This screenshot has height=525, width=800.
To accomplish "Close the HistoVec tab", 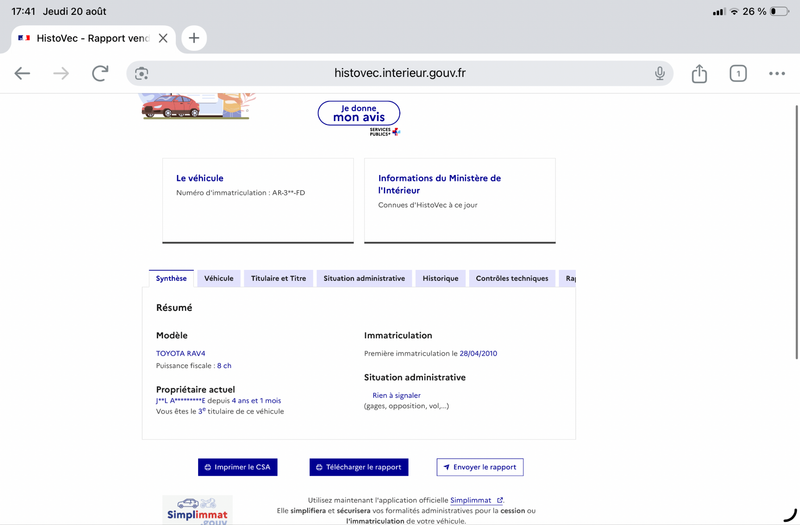I will point(163,38).
